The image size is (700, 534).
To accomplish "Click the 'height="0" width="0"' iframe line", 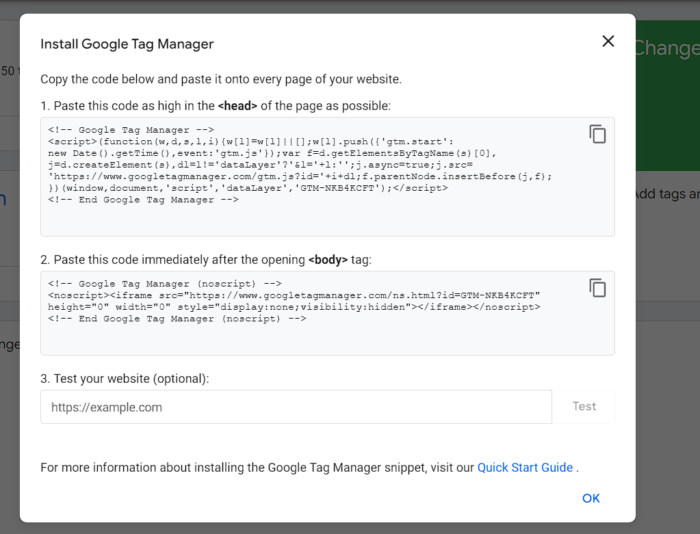I will 294,307.
